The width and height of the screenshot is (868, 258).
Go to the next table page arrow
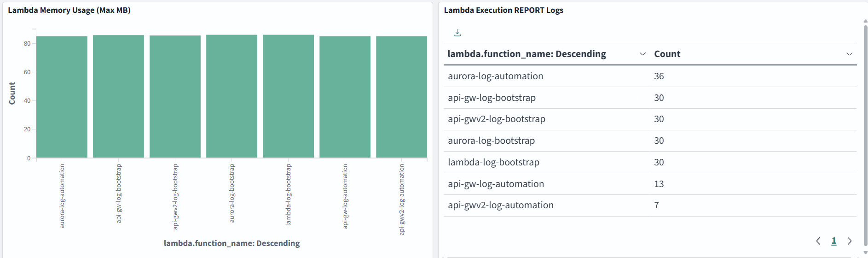(x=850, y=241)
